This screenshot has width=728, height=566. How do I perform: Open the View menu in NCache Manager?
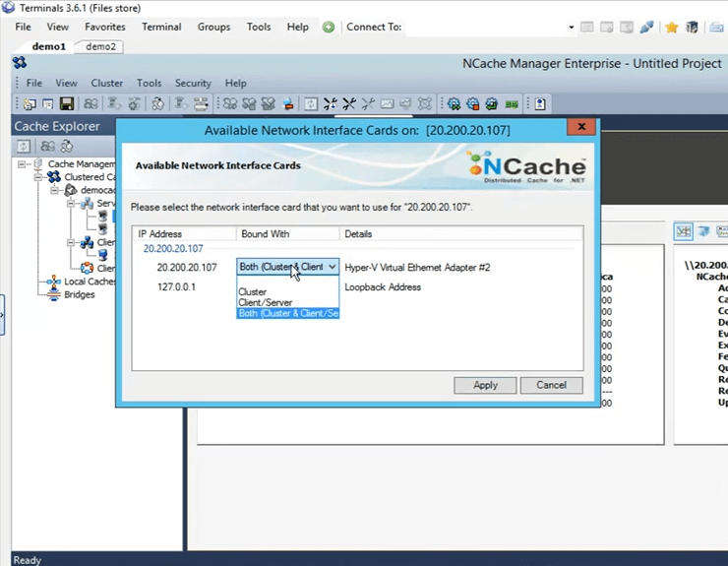pos(66,84)
